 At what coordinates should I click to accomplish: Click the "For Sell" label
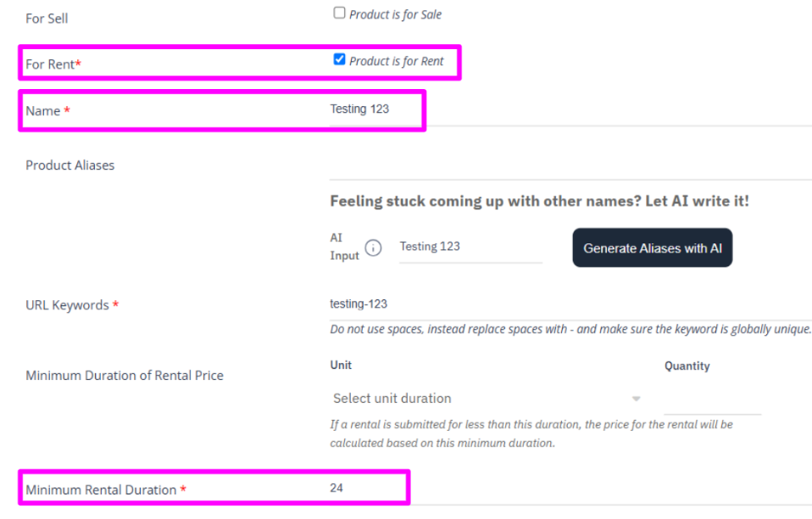tap(46, 18)
